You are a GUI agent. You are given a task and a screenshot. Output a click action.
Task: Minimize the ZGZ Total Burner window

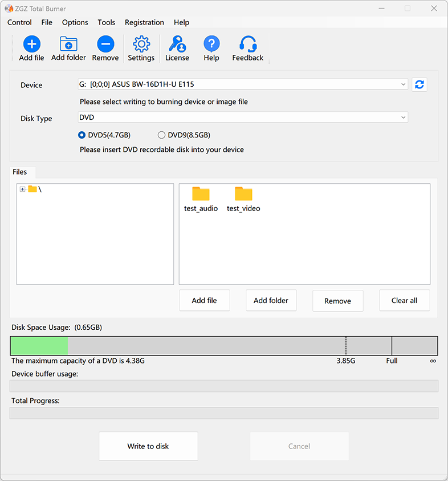tap(381, 9)
